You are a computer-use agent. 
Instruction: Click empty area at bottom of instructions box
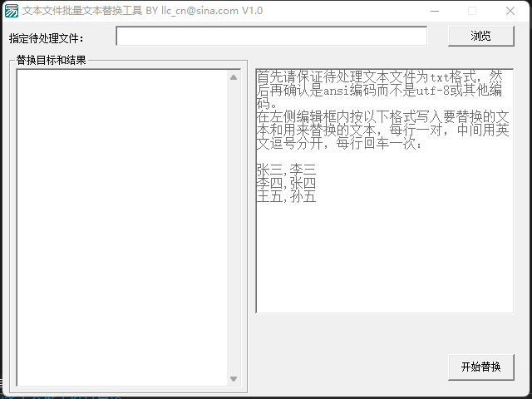[383, 266]
